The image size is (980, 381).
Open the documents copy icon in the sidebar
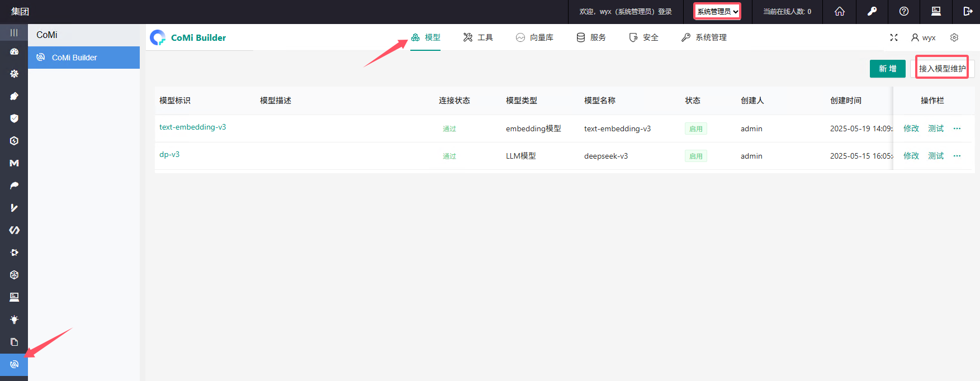14,342
